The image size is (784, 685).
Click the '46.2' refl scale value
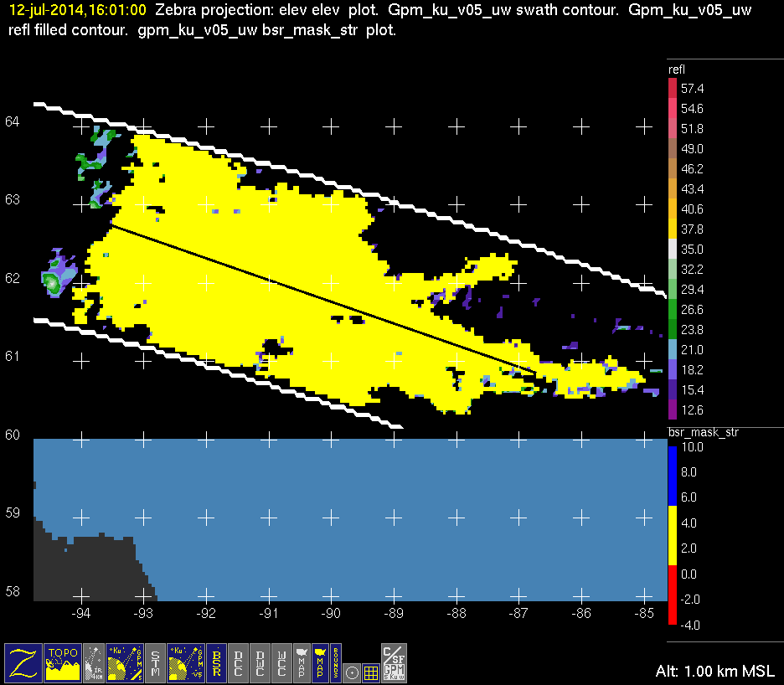click(x=692, y=169)
